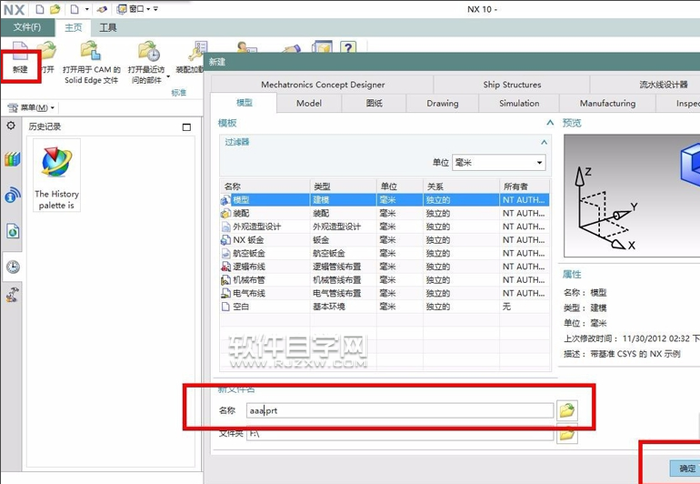Sort templates by 关系 column header
This screenshot has width=700, height=484.
pyautogui.click(x=461, y=187)
